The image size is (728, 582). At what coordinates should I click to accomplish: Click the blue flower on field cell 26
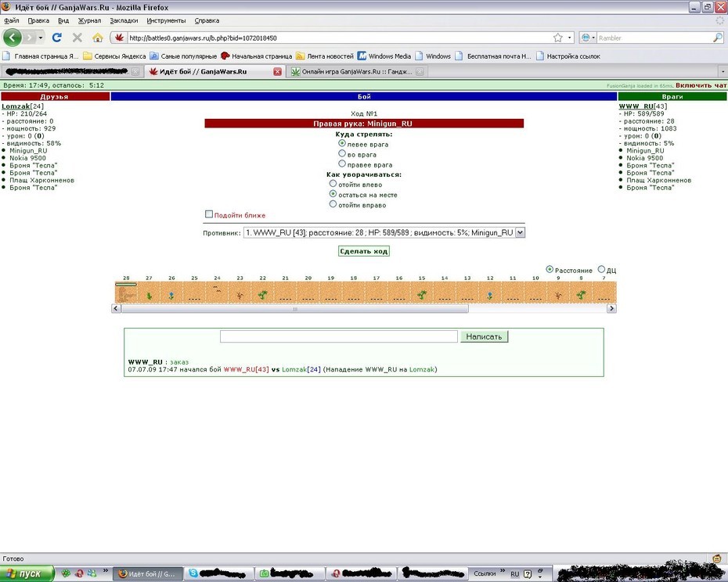(x=171, y=296)
